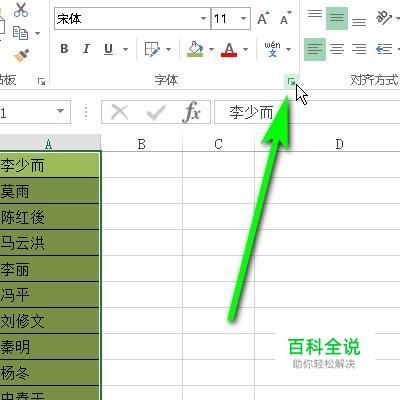Click the decrease indent icon

tap(384, 49)
